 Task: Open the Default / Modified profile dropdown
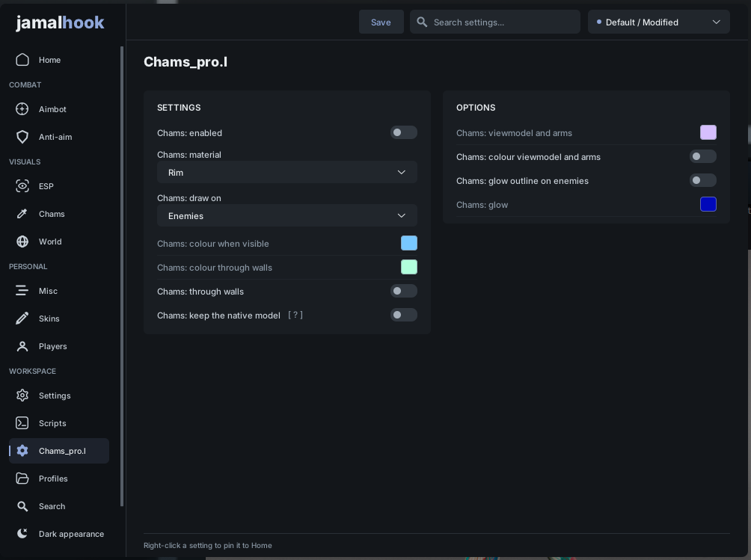coord(658,22)
